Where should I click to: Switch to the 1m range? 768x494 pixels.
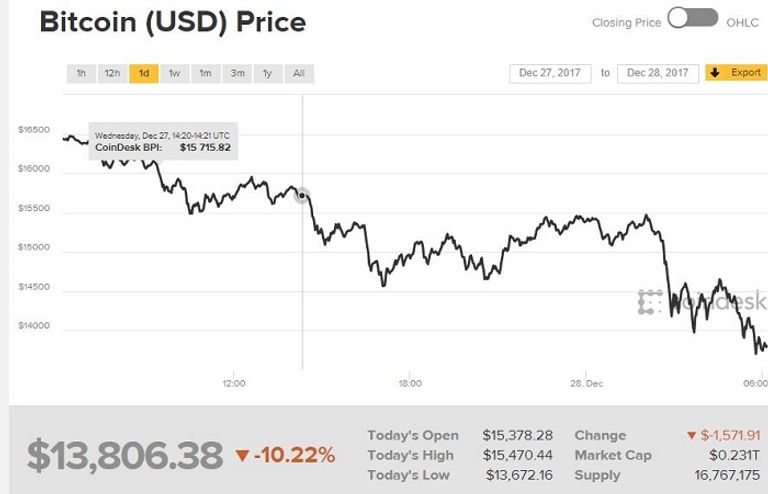pyautogui.click(x=205, y=73)
